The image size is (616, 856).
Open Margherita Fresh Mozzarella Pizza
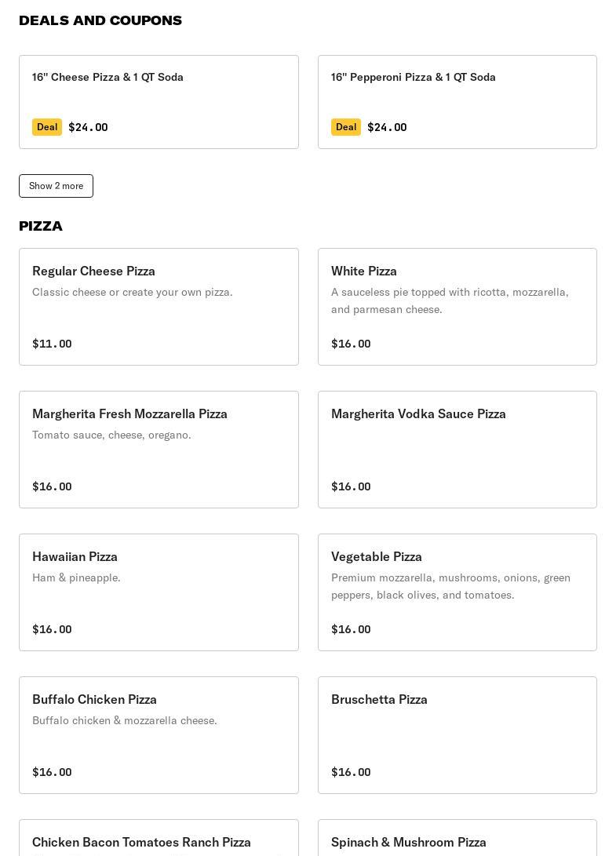[159, 449]
